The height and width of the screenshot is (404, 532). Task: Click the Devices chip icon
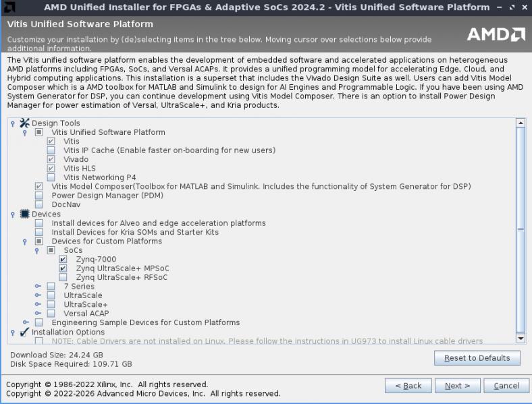[24, 214]
